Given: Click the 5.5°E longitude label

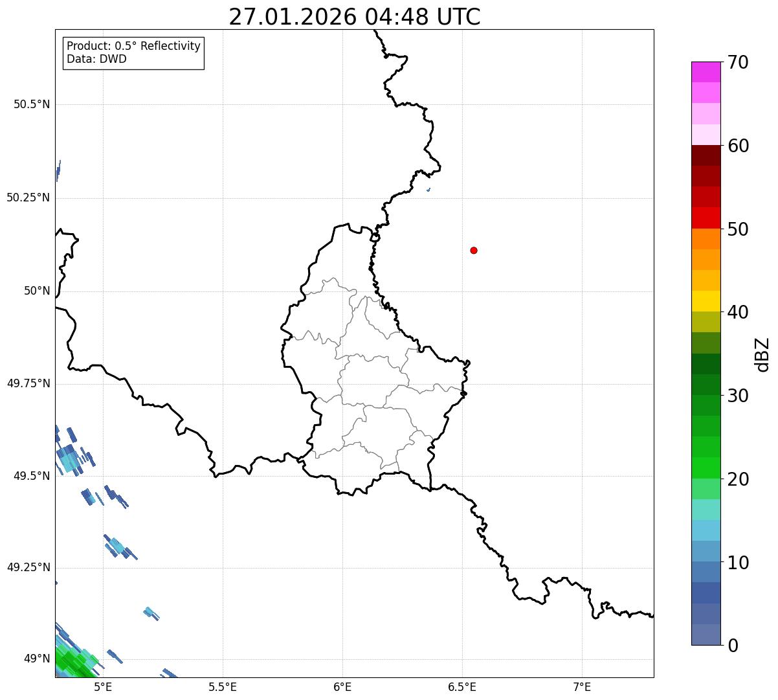Looking at the screenshot, I should (223, 686).
